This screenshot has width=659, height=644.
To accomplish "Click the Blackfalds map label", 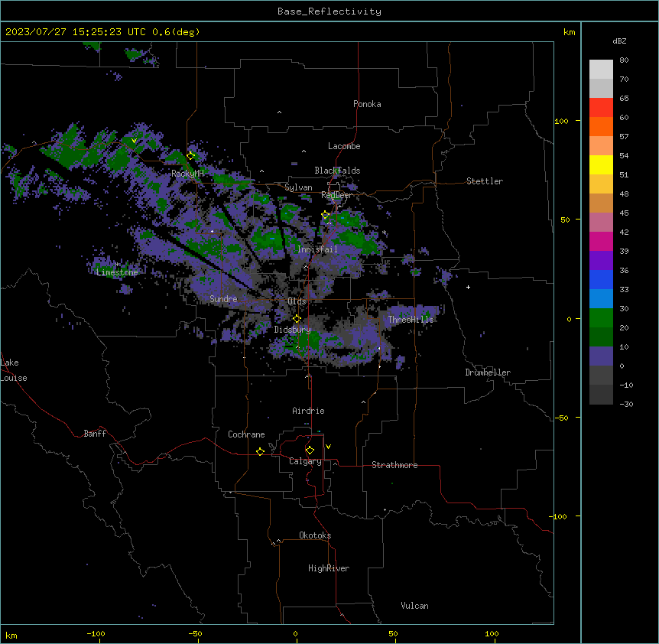I will pyautogui.click(x=337, y=171).
